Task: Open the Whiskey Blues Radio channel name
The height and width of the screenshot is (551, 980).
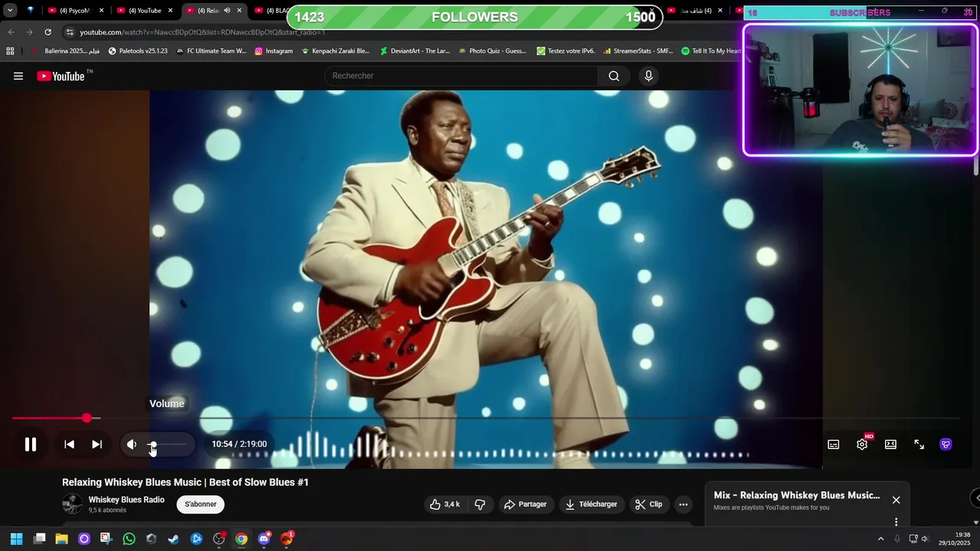Action: (126, 500)
